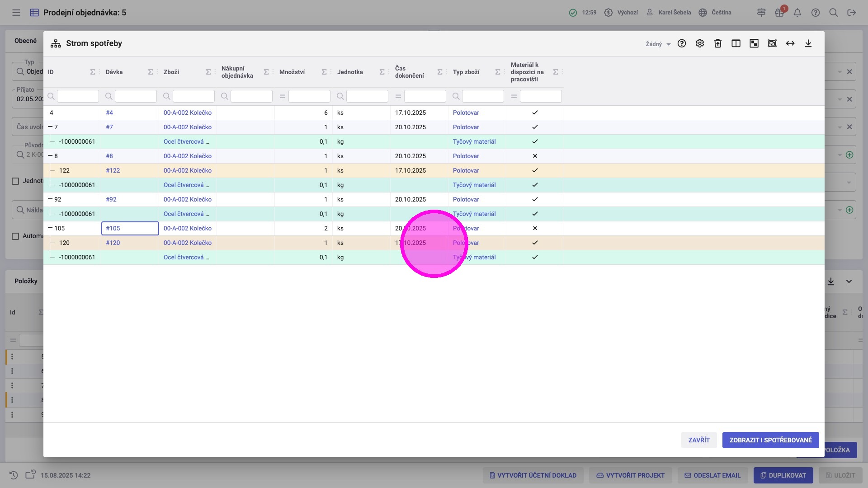The image size is (868, 488).
Task: Open notifications bell in top bar
Action: tap(797, 13)
